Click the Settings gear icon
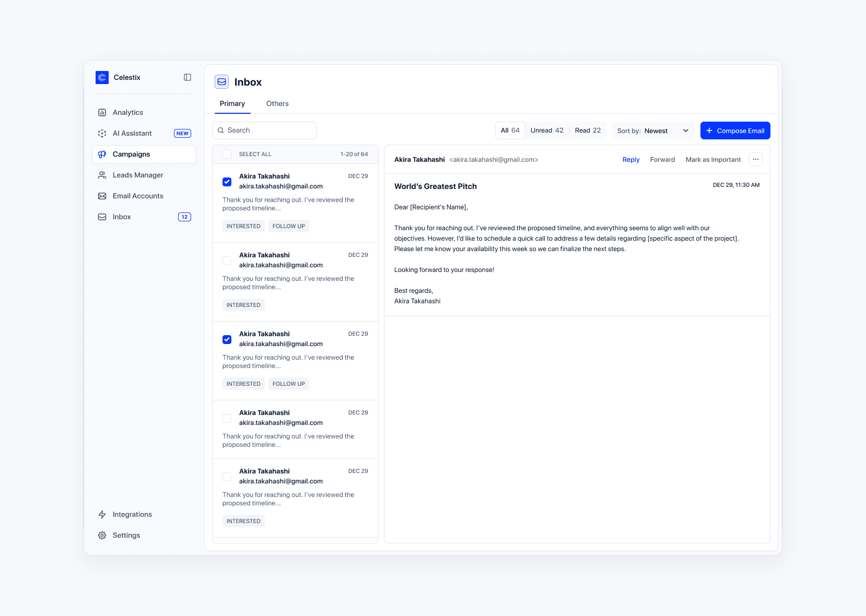Viewport: 866px width, 616px height. 102,535
